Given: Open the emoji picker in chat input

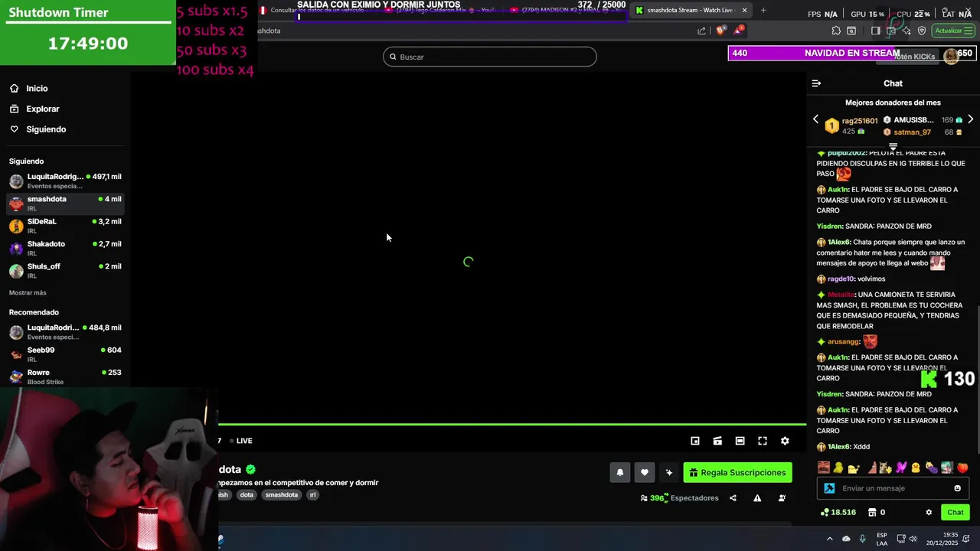Looking at the screenshot, I should coord(957,488).
